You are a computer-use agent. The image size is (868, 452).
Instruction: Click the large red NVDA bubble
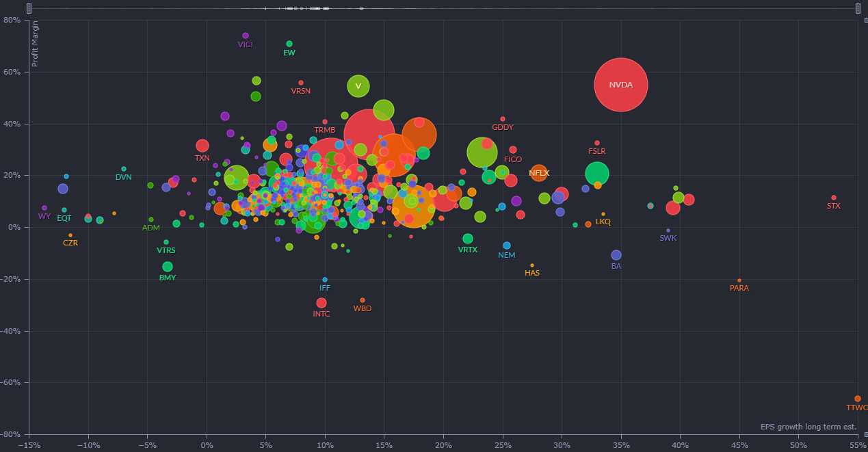(620, 85)
